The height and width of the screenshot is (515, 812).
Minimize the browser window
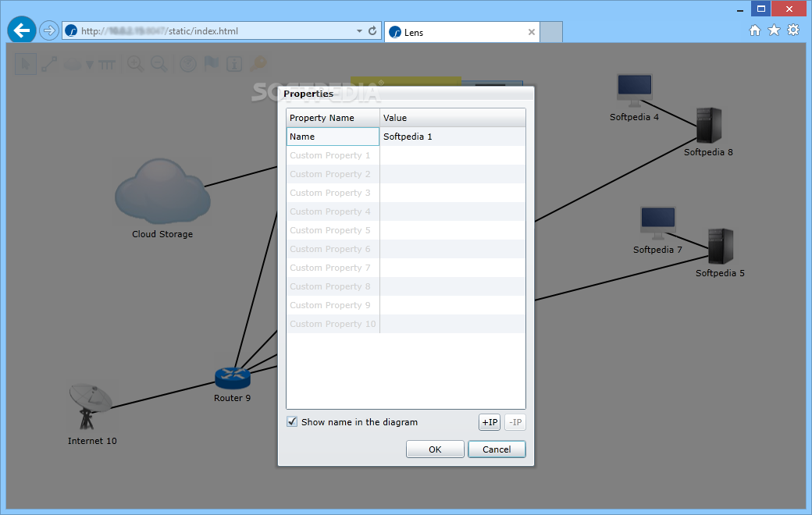pyautogui.click(x=740, y=10)
